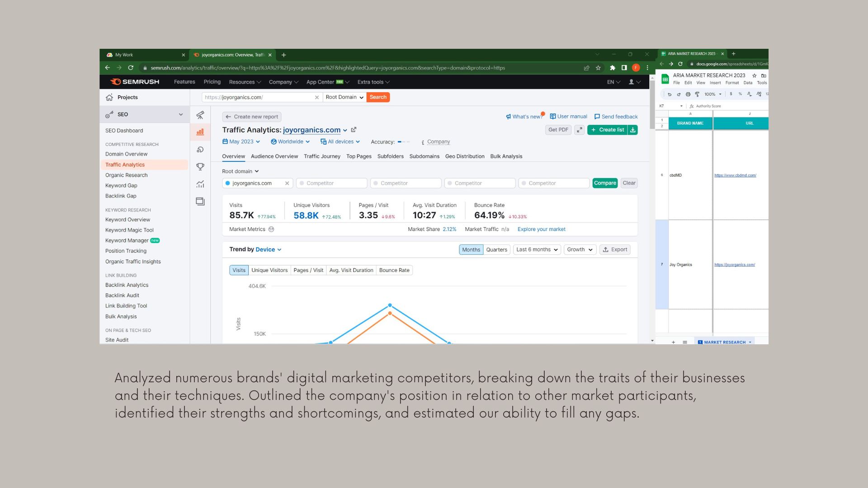
Task: Click the first Competitor input field
Action: pyautogui.click(x=332, y=183)
